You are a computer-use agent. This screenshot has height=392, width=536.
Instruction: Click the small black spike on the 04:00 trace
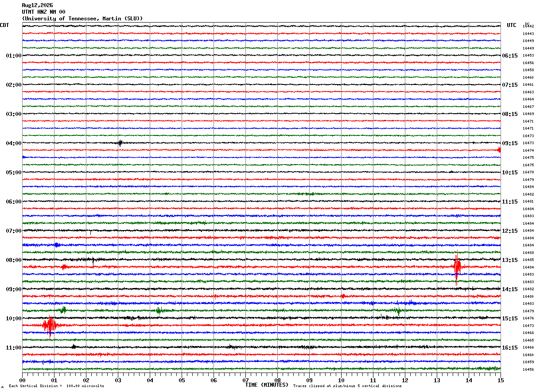coord(120,143)
